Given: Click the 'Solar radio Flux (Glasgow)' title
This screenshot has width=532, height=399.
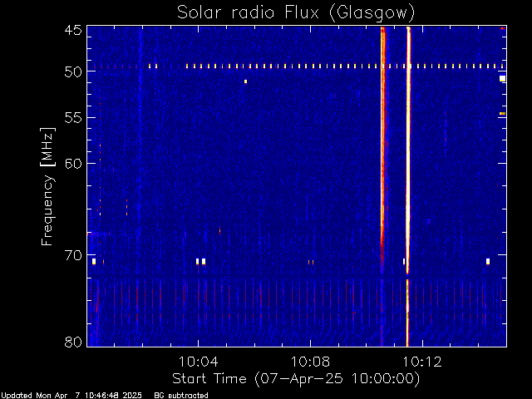Looking at the screenshot, I should 296,13.
